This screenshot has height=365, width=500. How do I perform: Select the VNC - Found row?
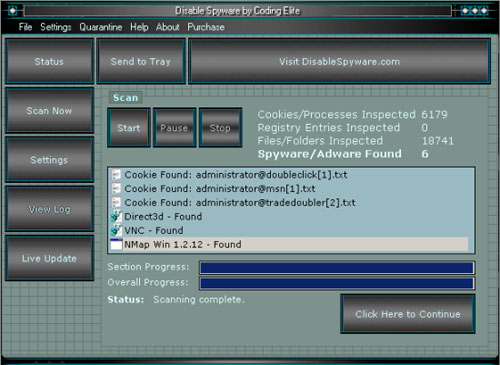point(289,230)
